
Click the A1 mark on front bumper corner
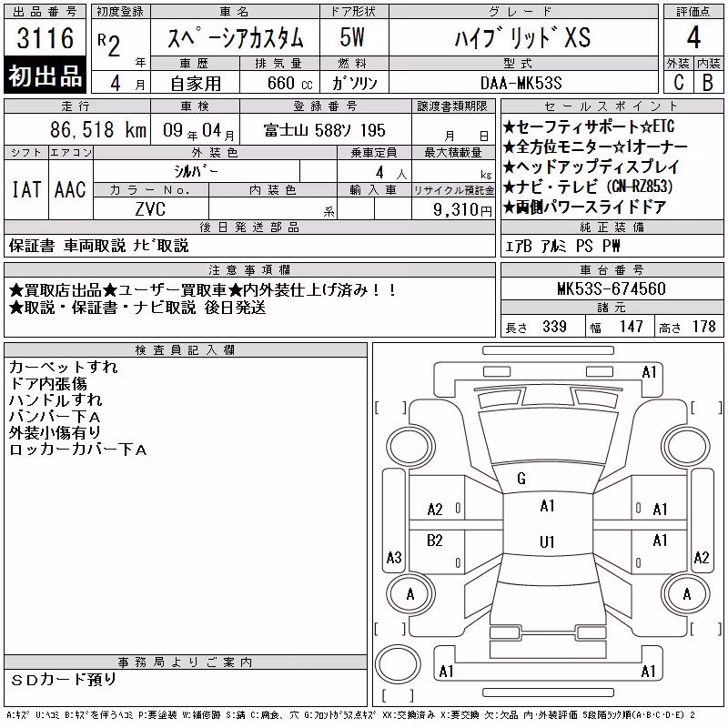pyautogui.click(x=649, y=372)
